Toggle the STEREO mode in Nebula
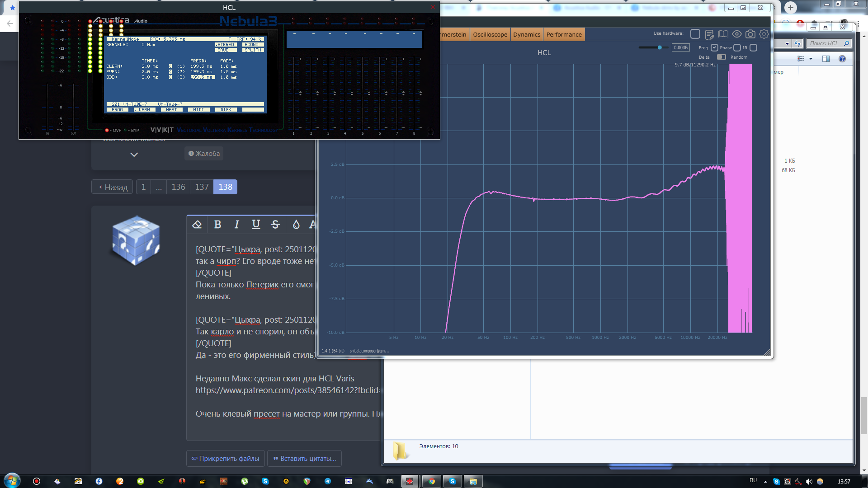This screenshot has height=488, width=868. coord(226,45)
